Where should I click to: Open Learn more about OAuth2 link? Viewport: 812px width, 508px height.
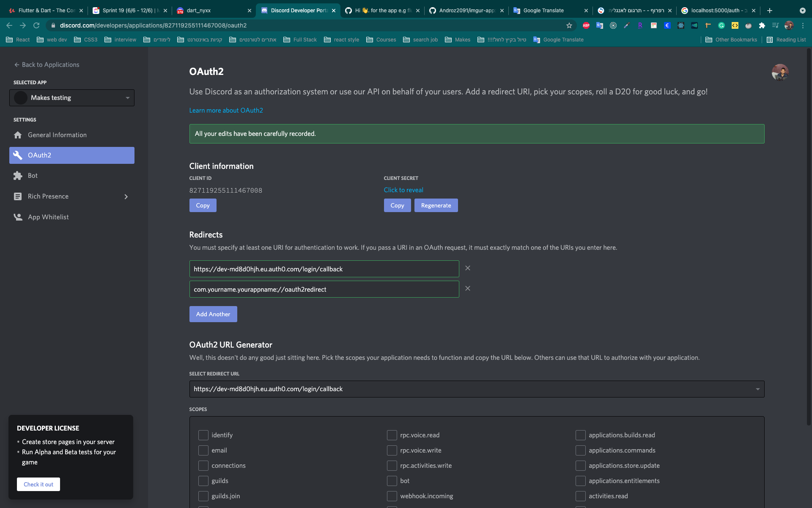click(226, 110)
